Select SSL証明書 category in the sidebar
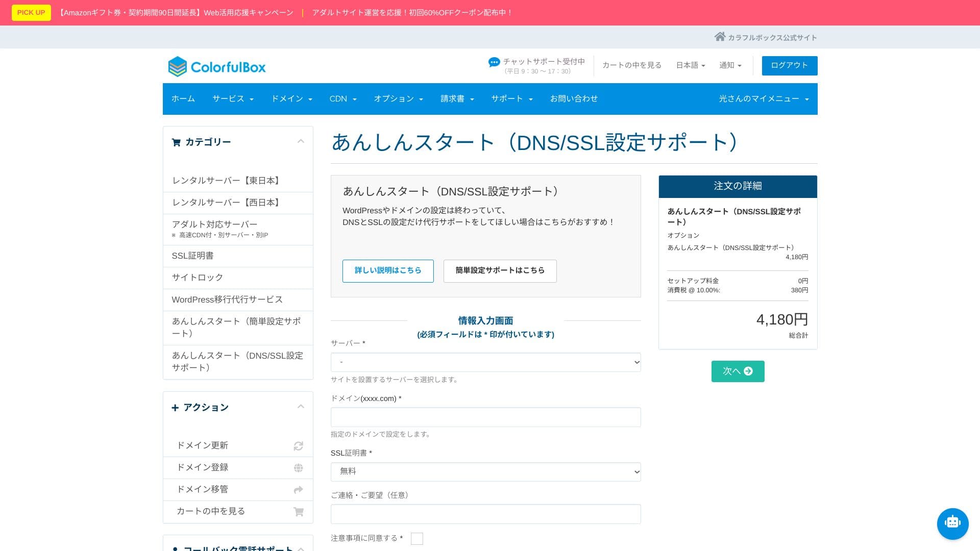The height and width of the screenshot is (551, 980). [x=193, y=256]
